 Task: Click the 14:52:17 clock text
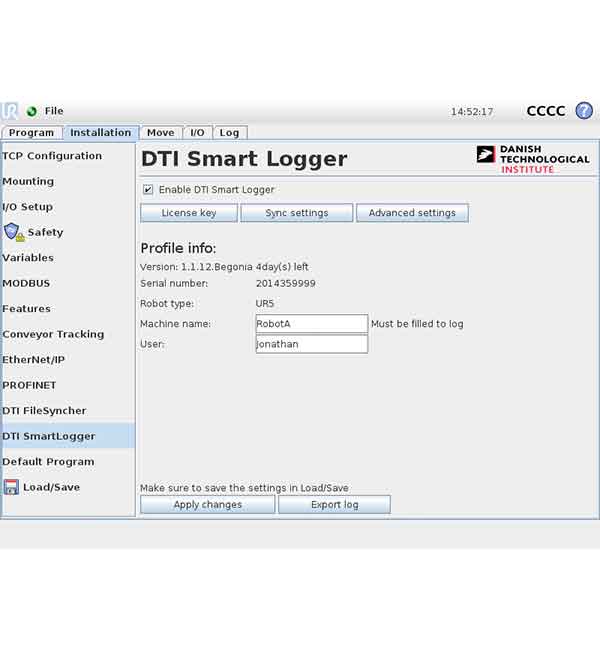[472, 112]
